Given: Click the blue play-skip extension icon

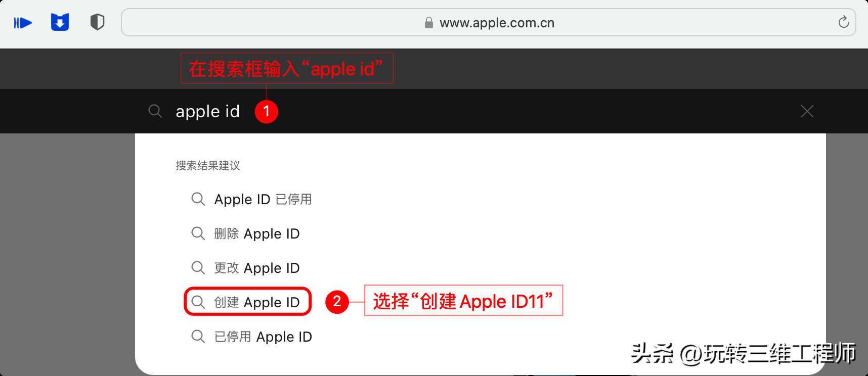Looking at the screenshot, I should click(x=23, y=23).
